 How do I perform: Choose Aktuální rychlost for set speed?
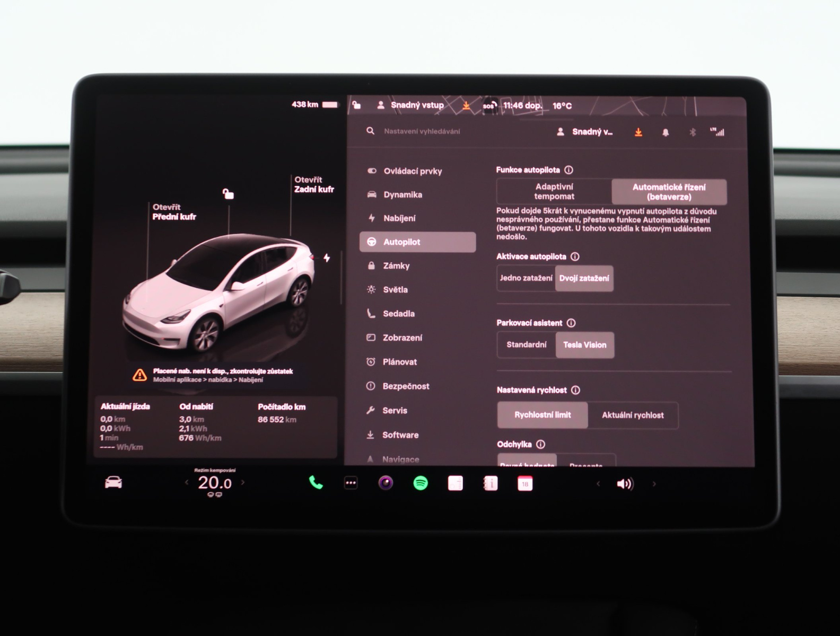point(632,416)
